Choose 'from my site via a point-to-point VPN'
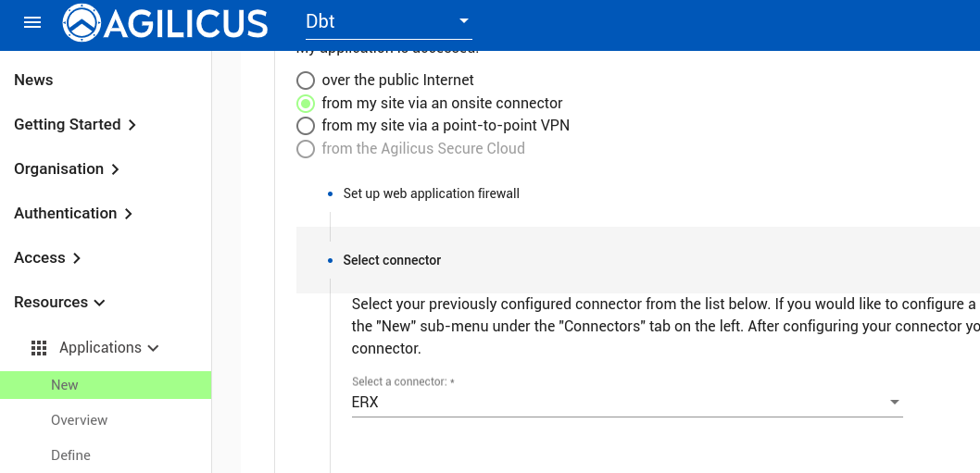980x473 pixels. (x=306, y=126)
